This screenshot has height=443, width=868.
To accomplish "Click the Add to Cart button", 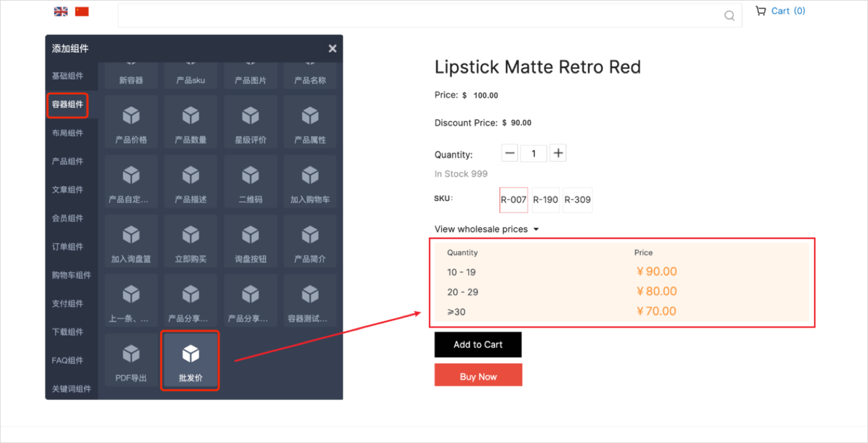I will [478, 345].
